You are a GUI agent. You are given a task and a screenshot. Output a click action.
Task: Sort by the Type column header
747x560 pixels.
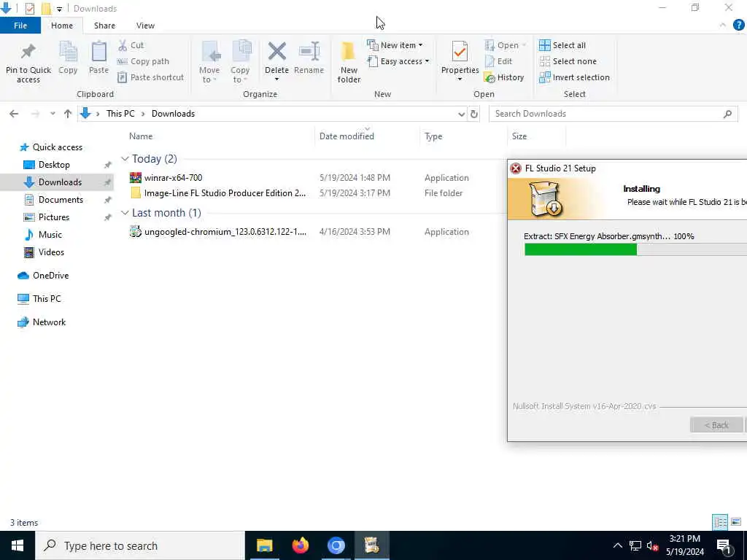(433, 136)
